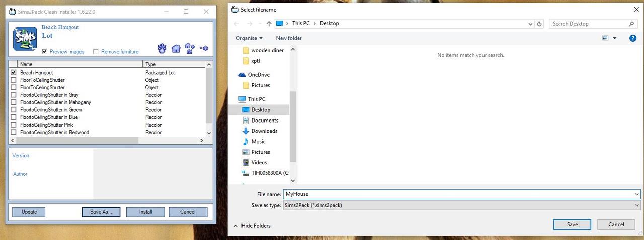This screenshot has width=644, height=240.
Task: Click the Sims 2 logo image
Action: point(24,39)
